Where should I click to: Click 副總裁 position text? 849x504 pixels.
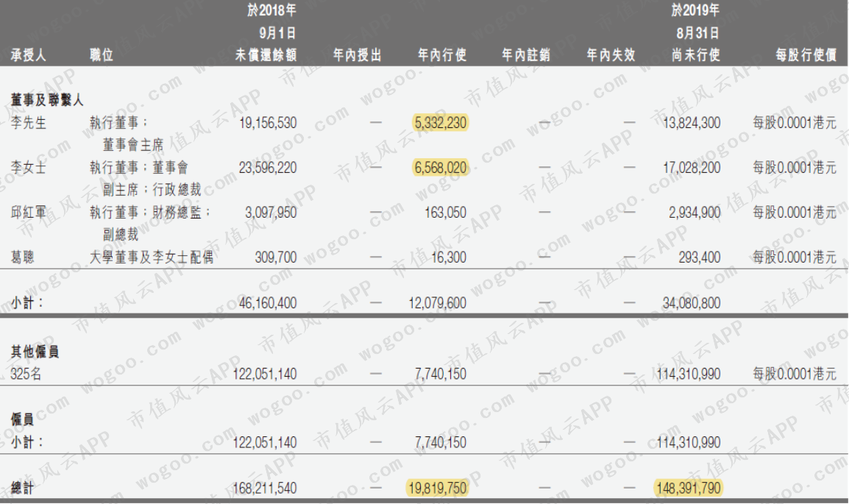click(x=121, y=235)
